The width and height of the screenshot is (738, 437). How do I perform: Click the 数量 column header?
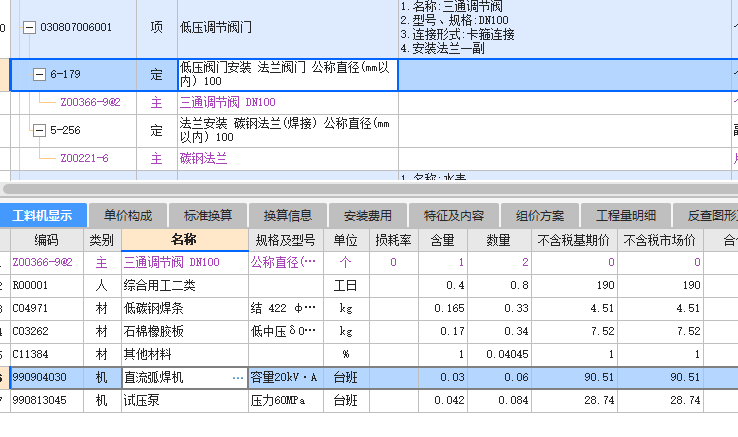[x=499, y=241]
